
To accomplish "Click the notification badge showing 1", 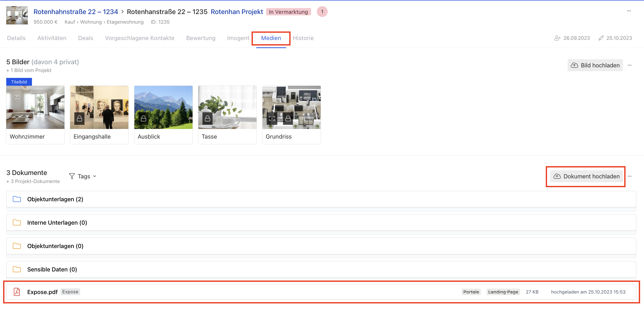I will coord(322,12).
